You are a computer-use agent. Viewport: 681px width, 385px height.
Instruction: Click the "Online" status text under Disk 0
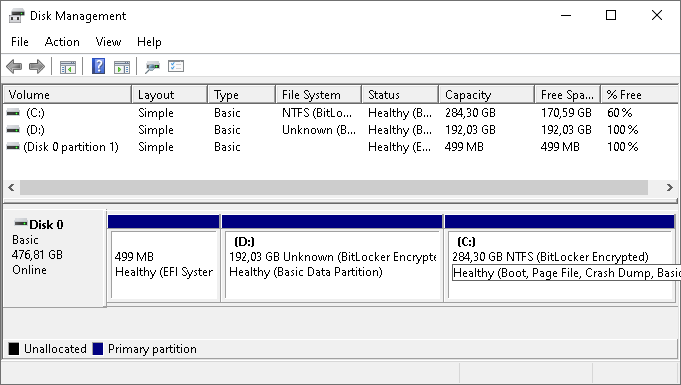tap(29, 270)
